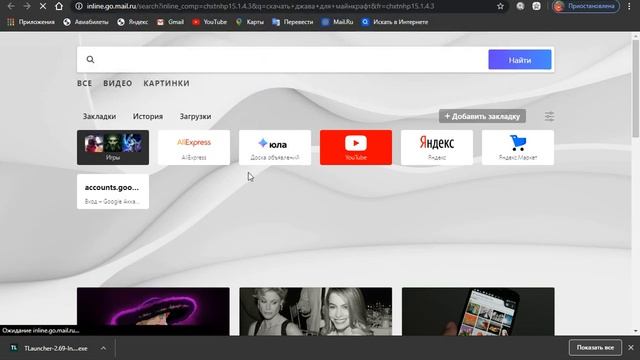640x360 pixels.
Task: Select the КАРТИНКИ search tab
Action: pos(167,83)
